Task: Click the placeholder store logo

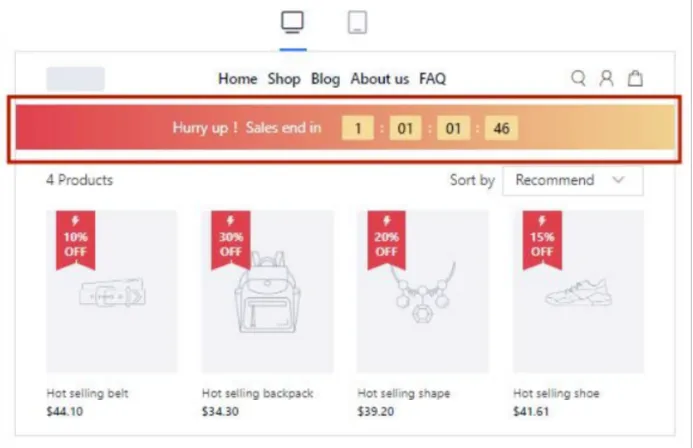Action: [x=76, y=79]
